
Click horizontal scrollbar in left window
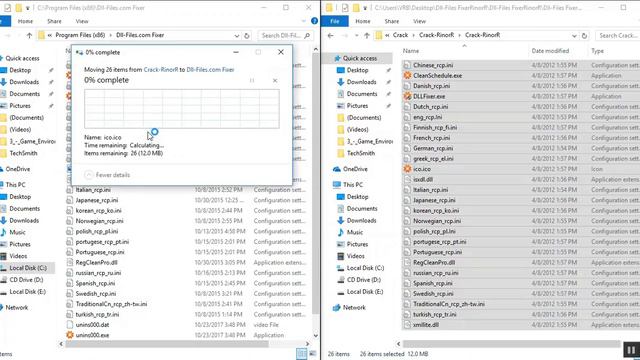point(167,344)
